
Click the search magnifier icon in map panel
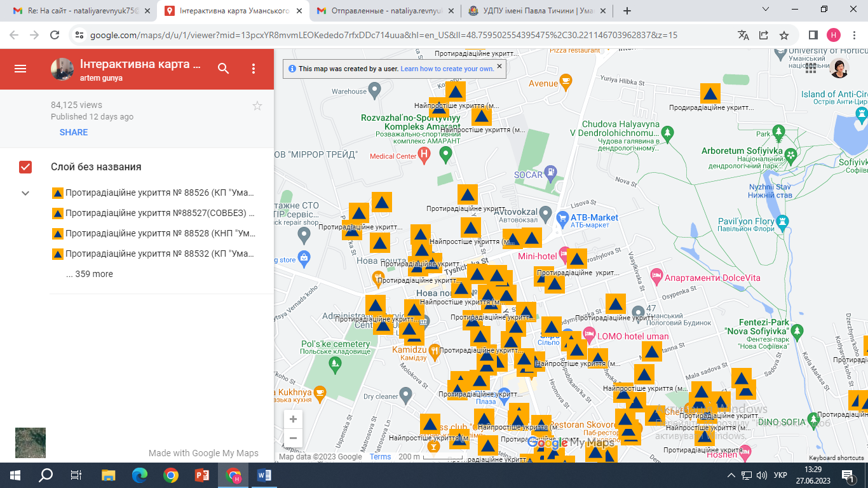223,69
